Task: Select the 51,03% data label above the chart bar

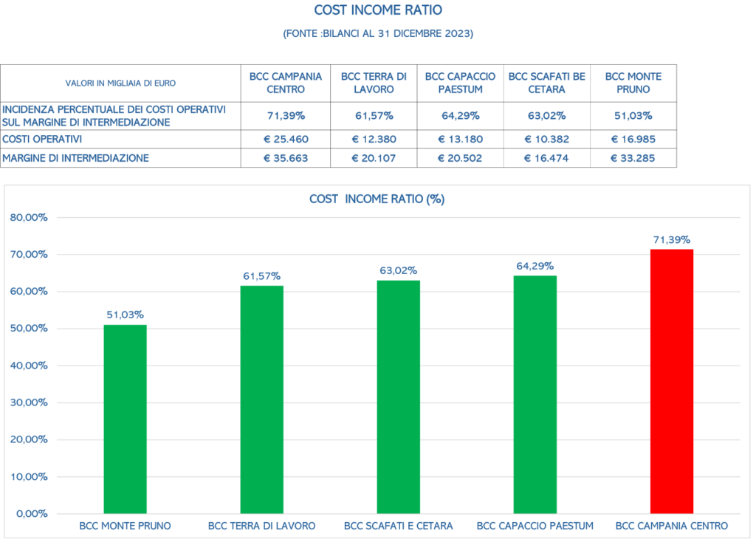Action: coord(126,315)
